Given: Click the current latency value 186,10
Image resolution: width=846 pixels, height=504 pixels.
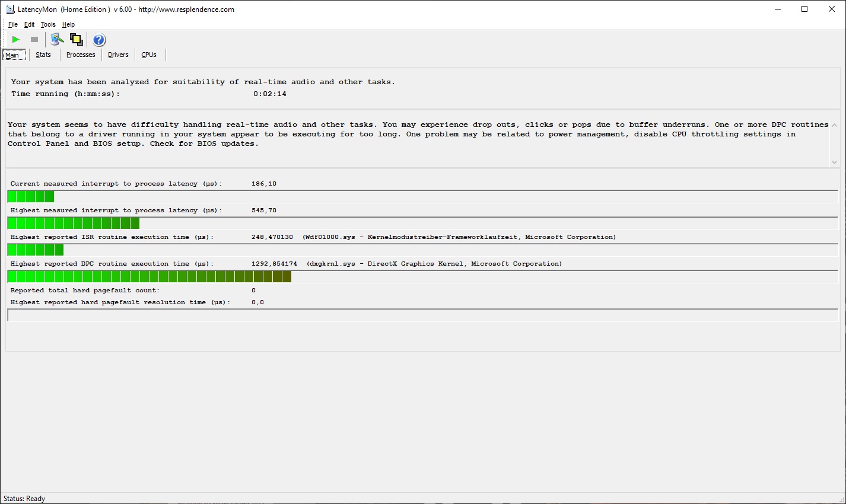Looking at the screenshot, I should (x=264, y=184).
